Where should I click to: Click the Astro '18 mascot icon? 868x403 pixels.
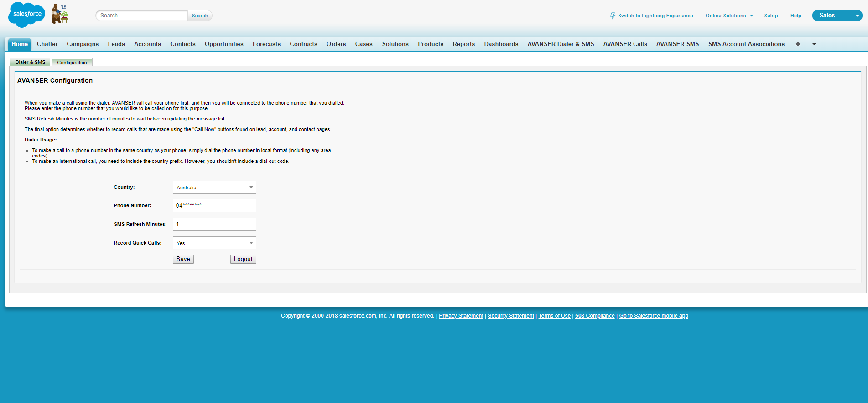point(60,14)
